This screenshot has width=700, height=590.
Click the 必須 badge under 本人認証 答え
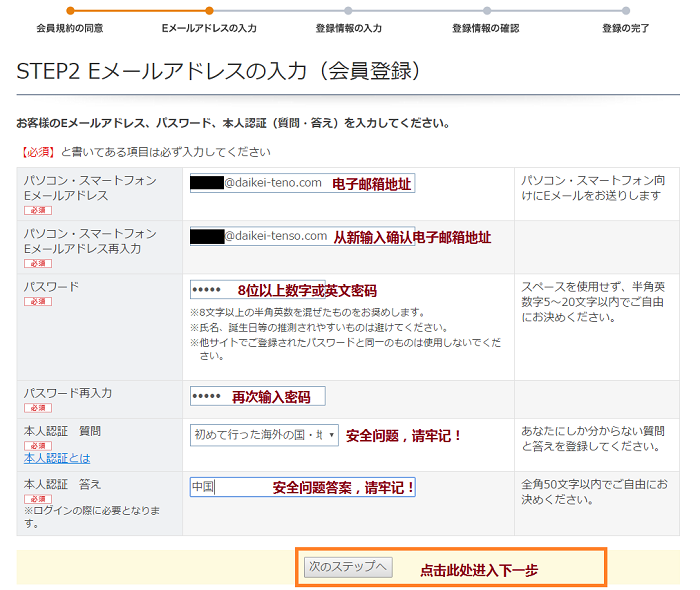coord(37,498)
